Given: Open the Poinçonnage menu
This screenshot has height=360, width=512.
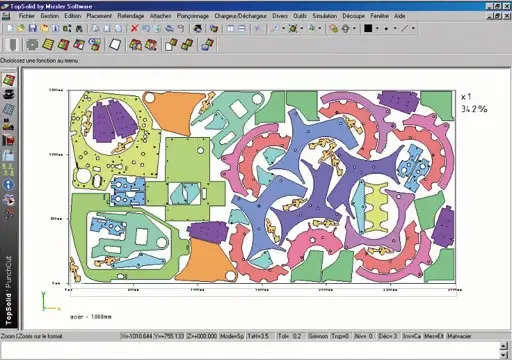Looking at the screenshot, I should [x=193, y=16].
